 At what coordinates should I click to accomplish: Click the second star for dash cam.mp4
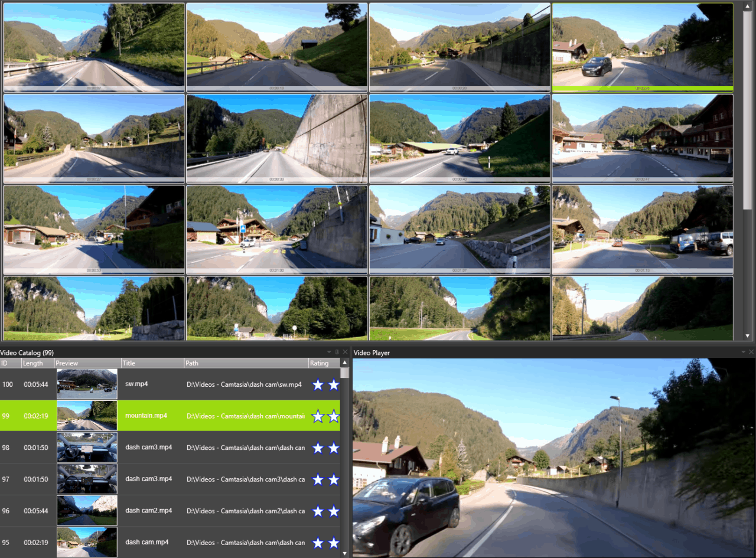333,543
